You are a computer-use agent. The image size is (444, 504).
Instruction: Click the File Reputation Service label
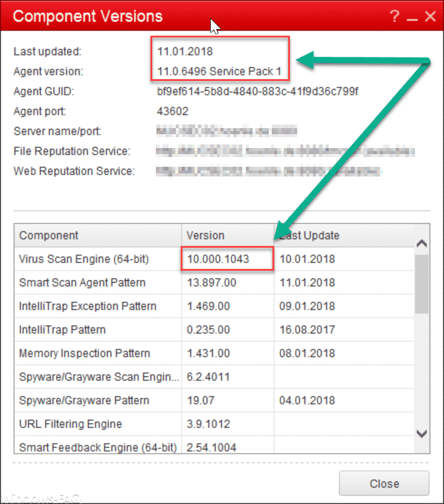(x=72, y=151)
